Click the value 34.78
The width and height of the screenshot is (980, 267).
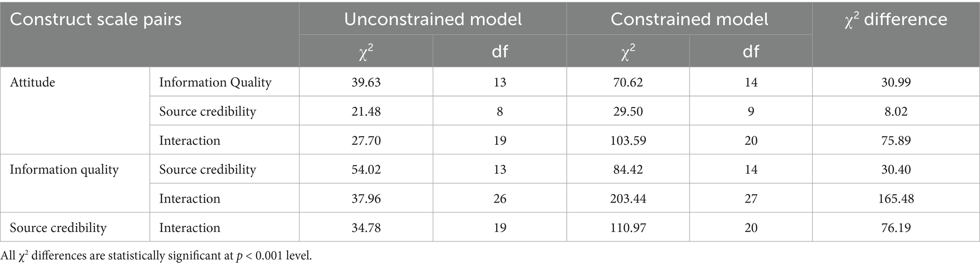click(x=366, y=228)
